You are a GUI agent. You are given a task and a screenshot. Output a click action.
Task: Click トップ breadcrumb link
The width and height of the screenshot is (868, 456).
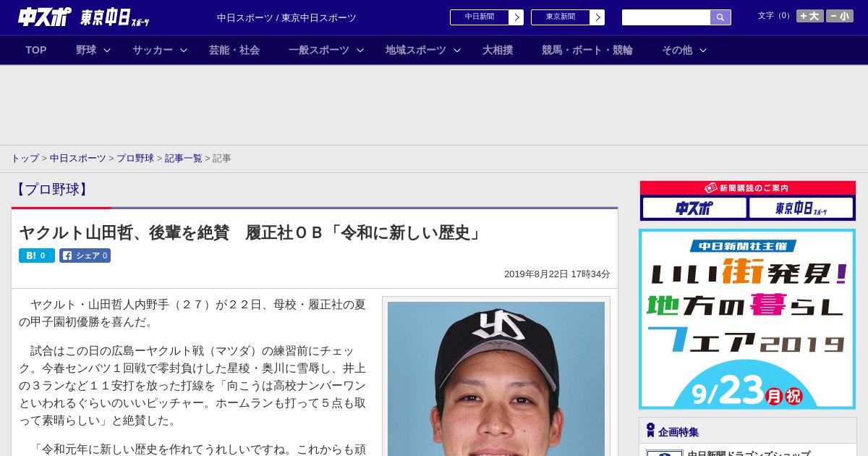click(x=25, y=159)
